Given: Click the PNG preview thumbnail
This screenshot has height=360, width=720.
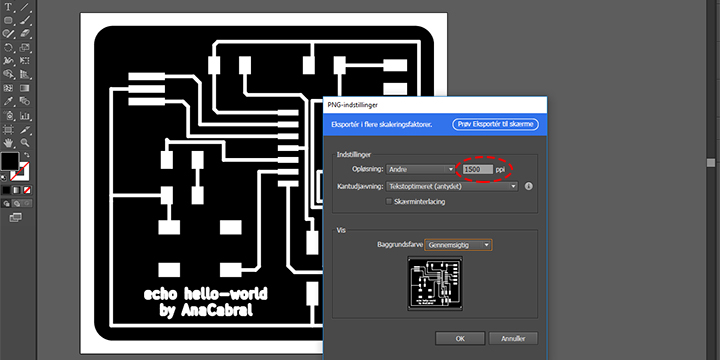Looking at the screenshot, I should click(x=435, y=283).
